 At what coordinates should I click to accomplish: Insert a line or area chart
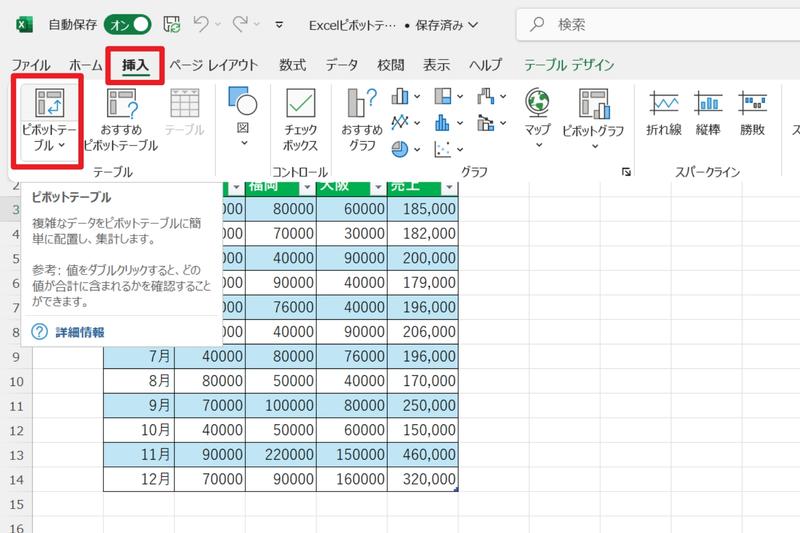tap(401, 122)
